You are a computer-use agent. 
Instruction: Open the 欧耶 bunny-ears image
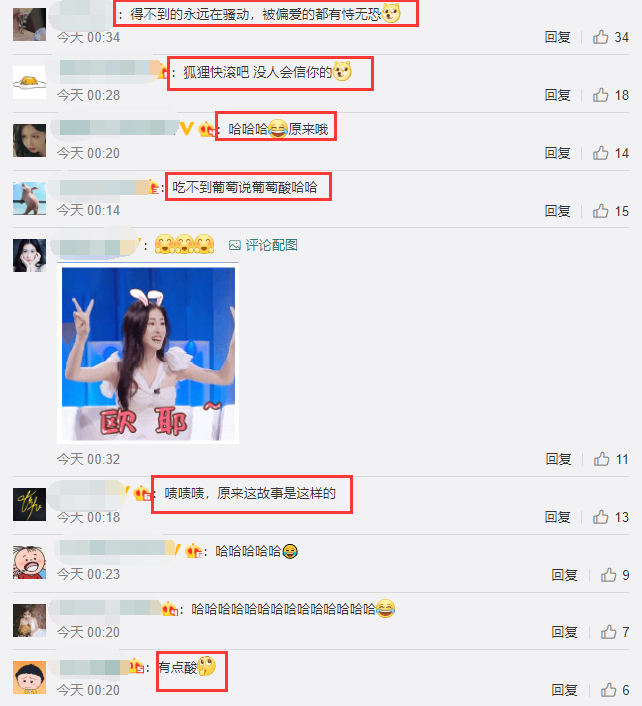148,353
